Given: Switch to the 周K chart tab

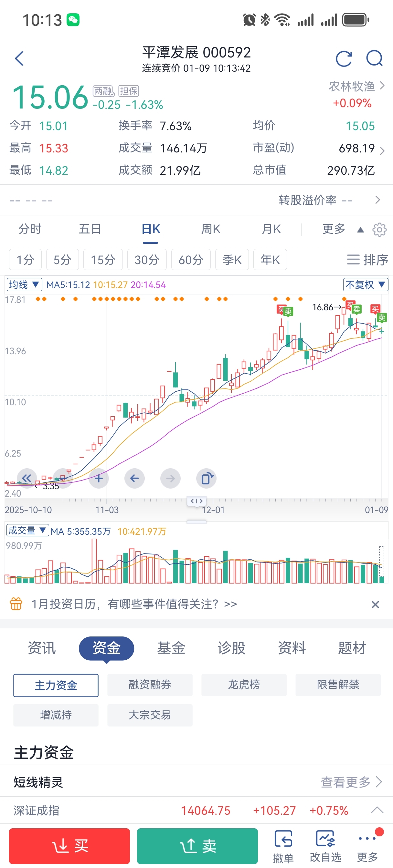Looking at the screenshot, I should click(210, 229).
